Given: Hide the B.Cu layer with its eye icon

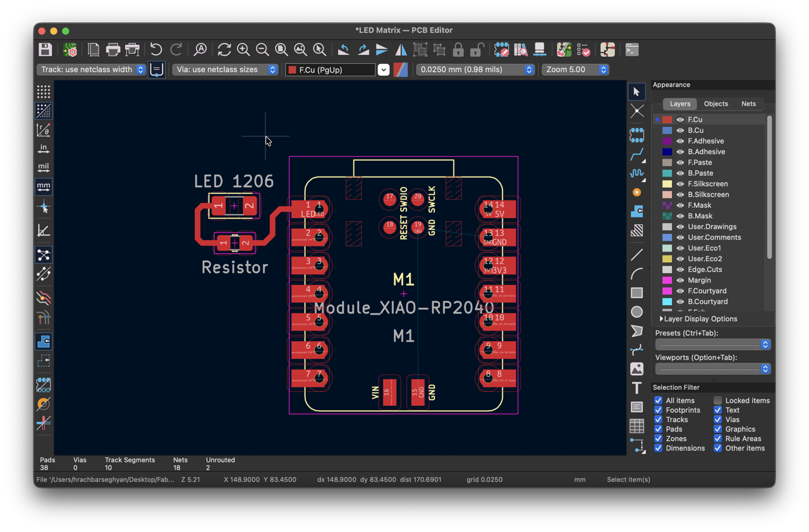Looking at the screenshot, I should click(681, 130).
